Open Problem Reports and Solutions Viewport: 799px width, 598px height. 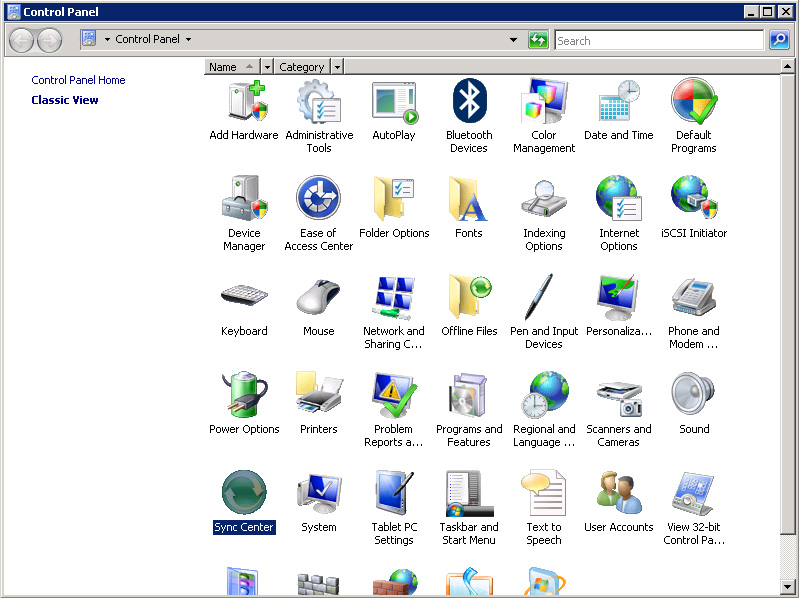394,410
